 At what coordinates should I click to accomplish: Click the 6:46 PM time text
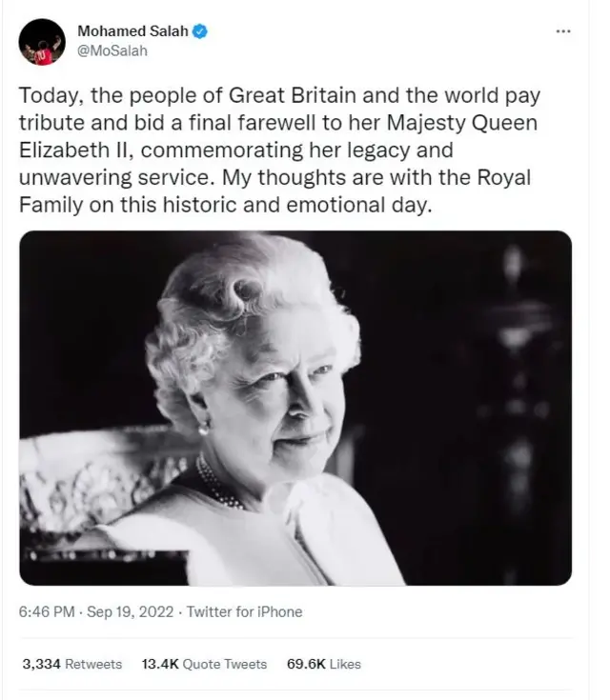[46, 612]
